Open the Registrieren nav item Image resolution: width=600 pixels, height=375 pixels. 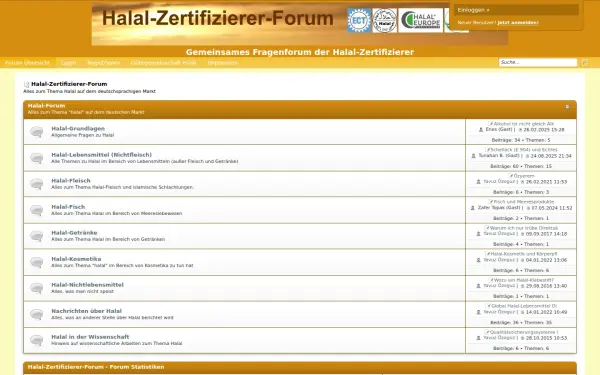coord(104,62)
